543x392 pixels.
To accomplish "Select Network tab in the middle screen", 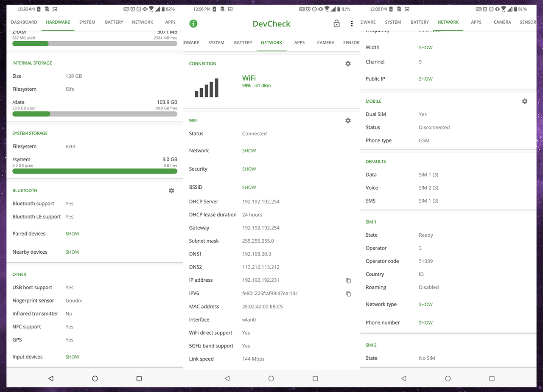I will coord(271,42).
